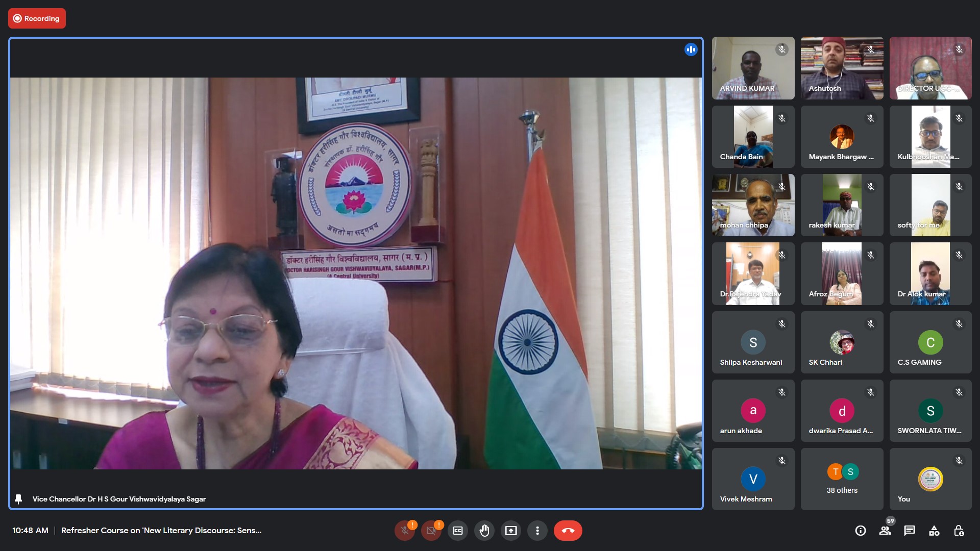Expand the 38 others tile

point(842,479)
